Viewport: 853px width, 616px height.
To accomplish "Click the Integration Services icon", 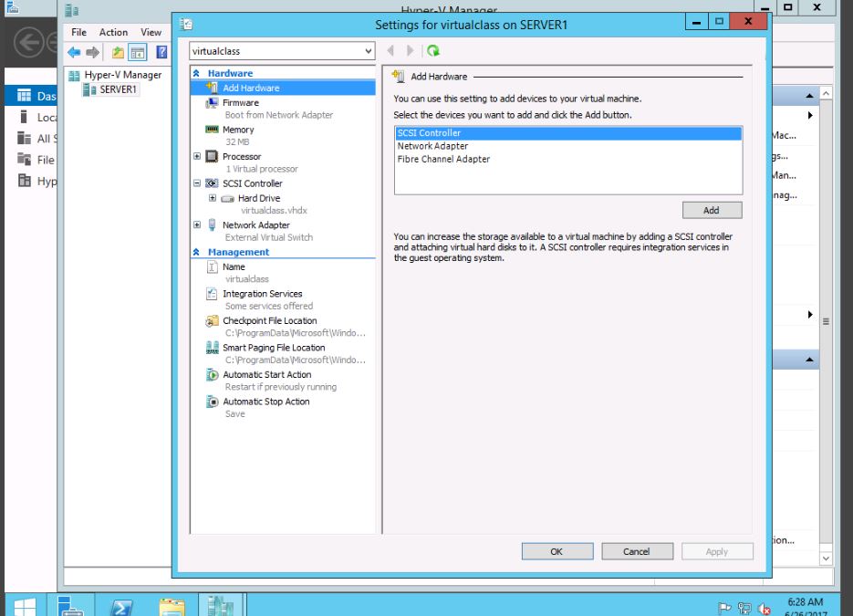I will coord(212,294).
